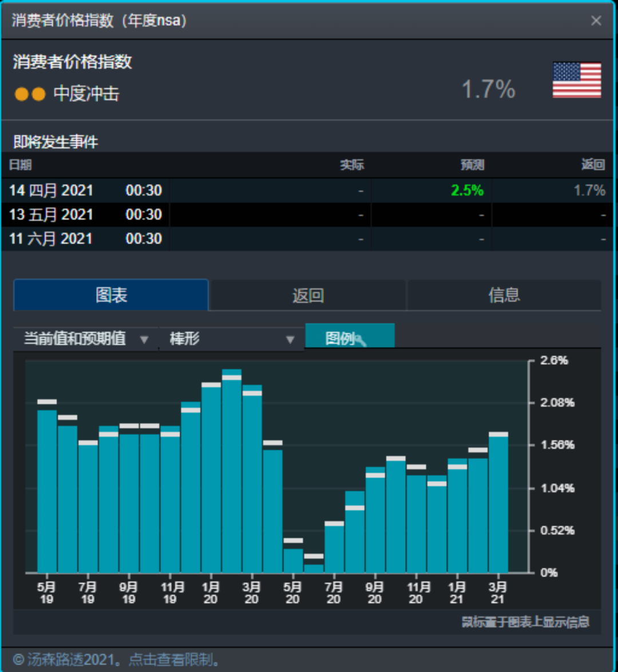The height and width of the screenshot is (672, 618).
Task: Open the 当前值和预期值 dropdown
Action: click(86, 339)
